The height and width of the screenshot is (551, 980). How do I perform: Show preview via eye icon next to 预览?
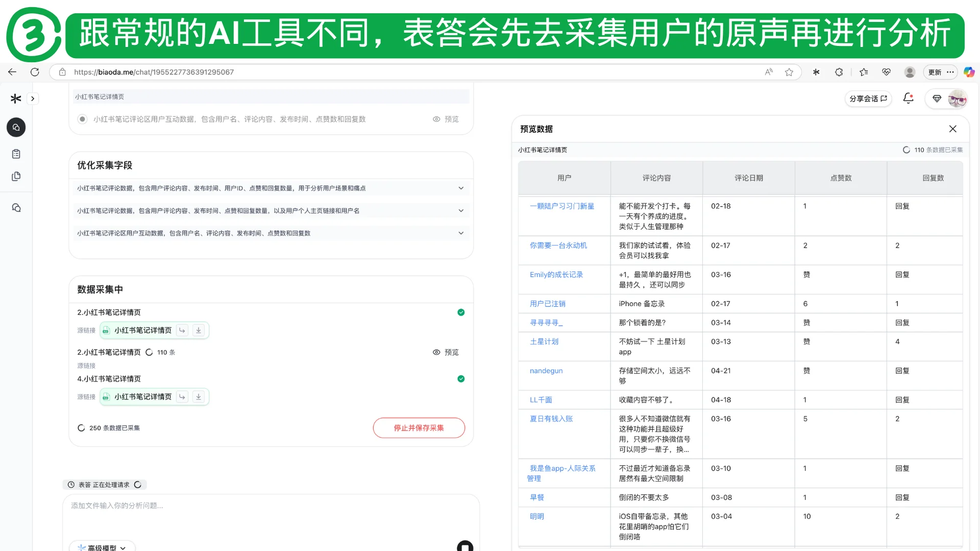pyautogui.click(x=436, y=119)
